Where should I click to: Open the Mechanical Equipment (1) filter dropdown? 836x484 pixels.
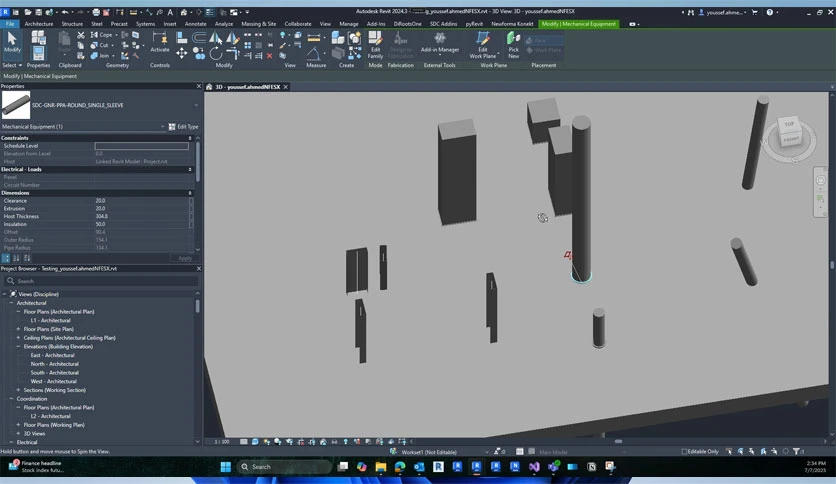pos(162,127)
